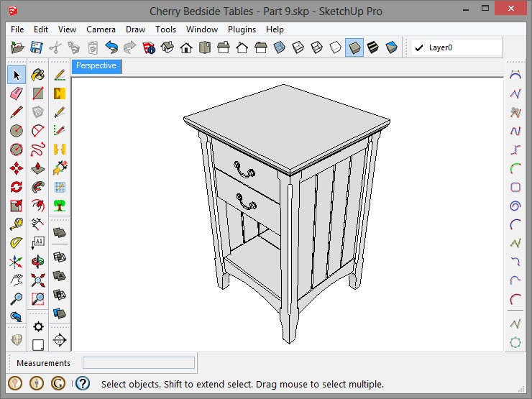This screenshot has width=532, height=399.
Task: Open the Layer0 layer dropdown
Action: (457, 48)
